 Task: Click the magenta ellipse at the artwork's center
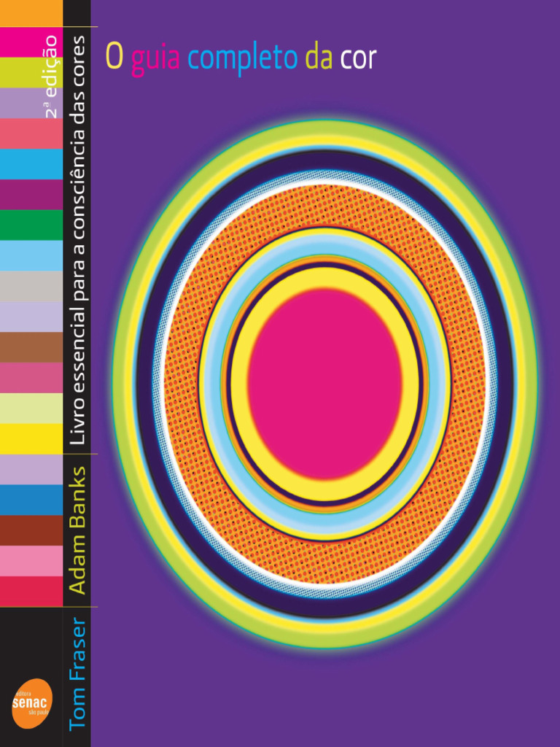click(324, 384)
